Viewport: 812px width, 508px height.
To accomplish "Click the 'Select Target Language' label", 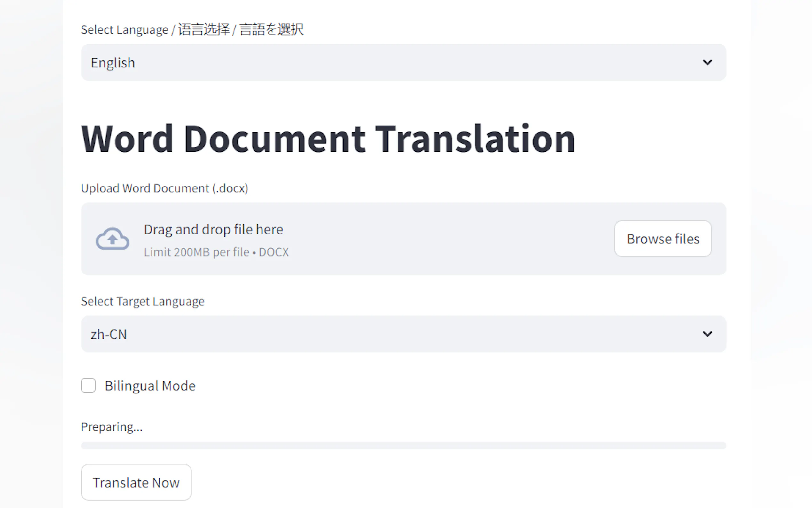I will tap(142, 301).
